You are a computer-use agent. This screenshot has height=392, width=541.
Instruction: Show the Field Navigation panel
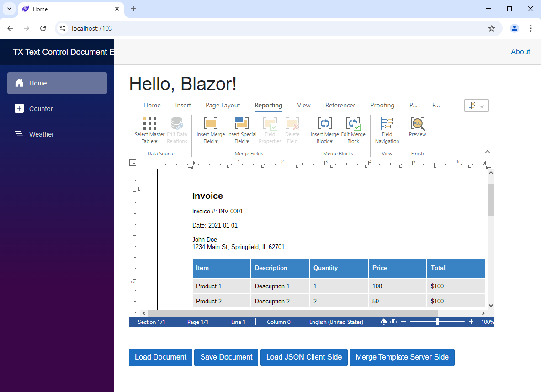click(387, 130)
